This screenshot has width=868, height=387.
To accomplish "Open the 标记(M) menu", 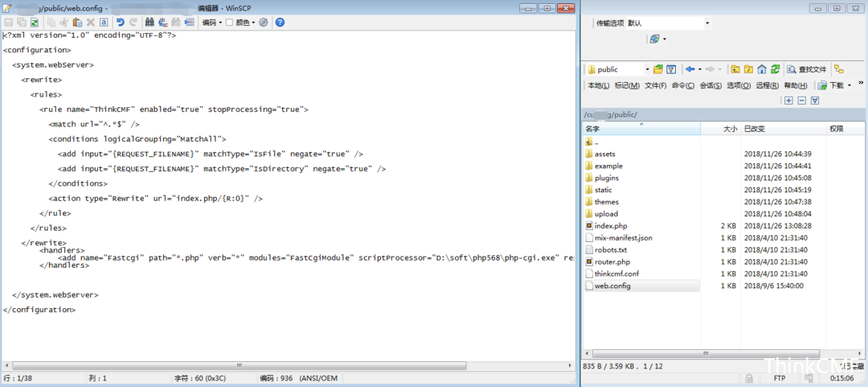I will (627, 85).
